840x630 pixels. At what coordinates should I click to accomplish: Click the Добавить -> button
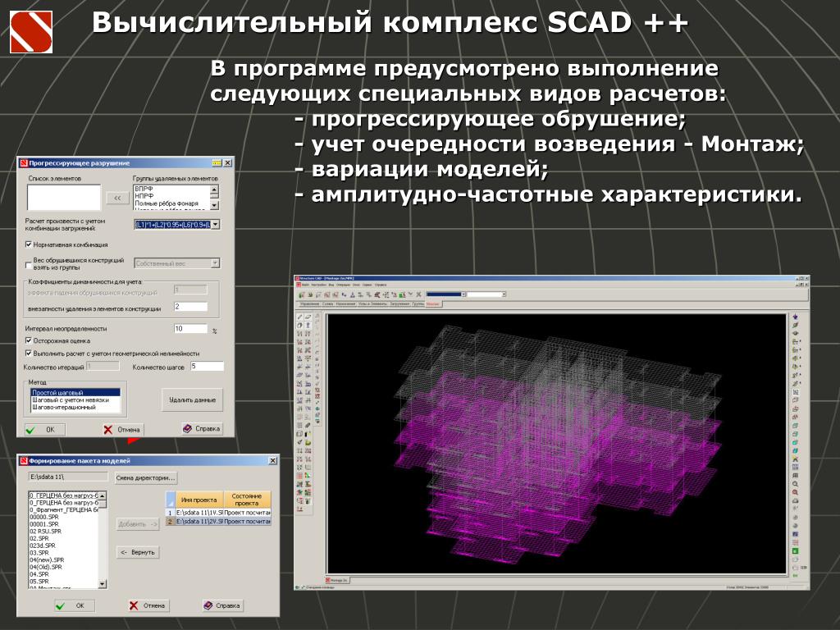tap(138, 524)
